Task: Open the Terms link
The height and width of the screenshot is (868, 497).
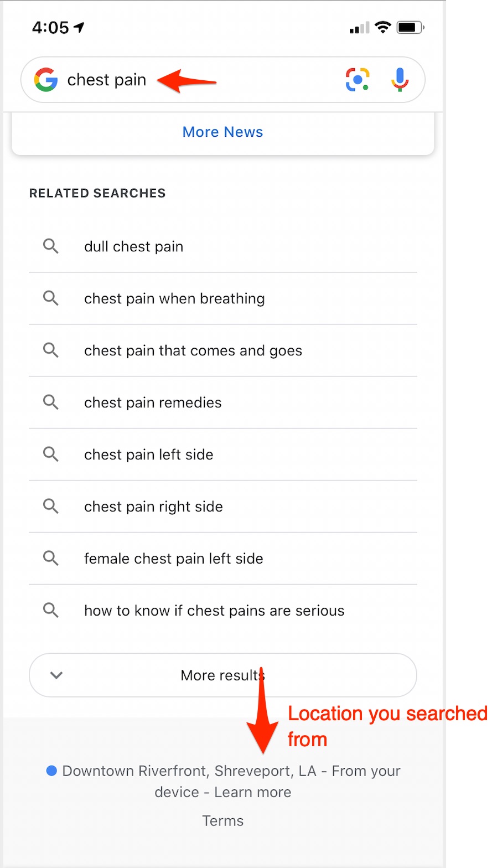Action: (222, 820)
